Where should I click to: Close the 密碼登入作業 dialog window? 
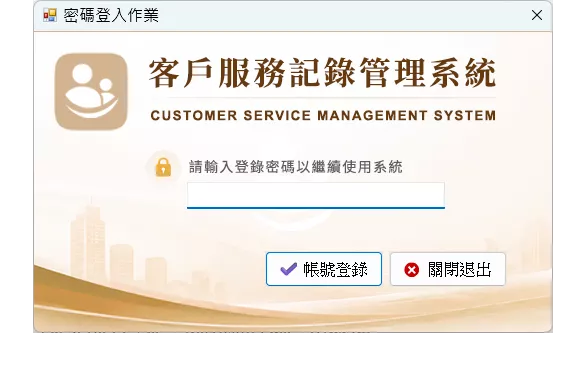click(x=537, y=15)
